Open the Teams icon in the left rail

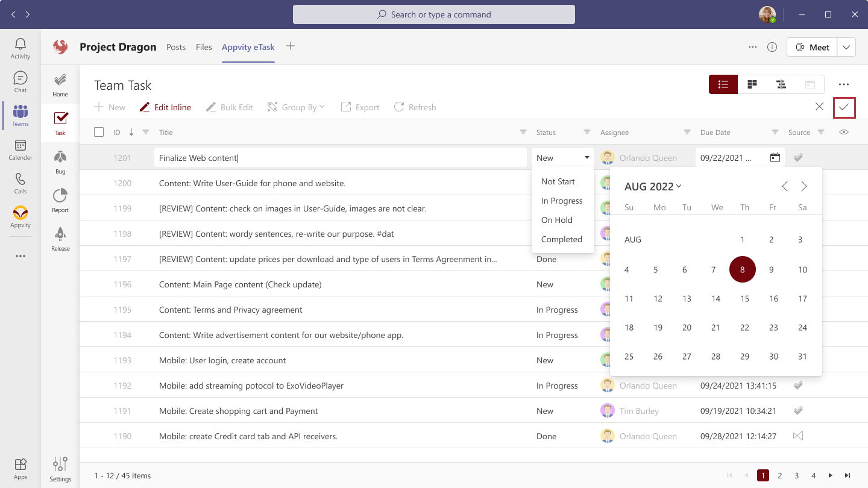click(x=20, y=116)
